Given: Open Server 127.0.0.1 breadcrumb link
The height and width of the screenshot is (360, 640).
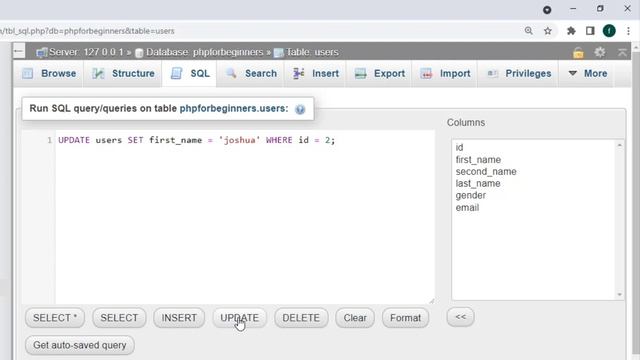Looking at the screenshot, I should [86, 52].
